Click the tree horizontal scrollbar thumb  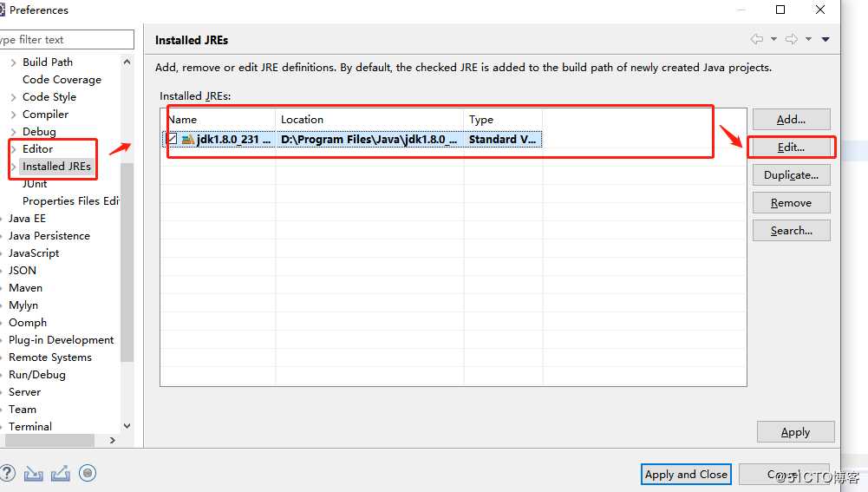tap(49, 440)
